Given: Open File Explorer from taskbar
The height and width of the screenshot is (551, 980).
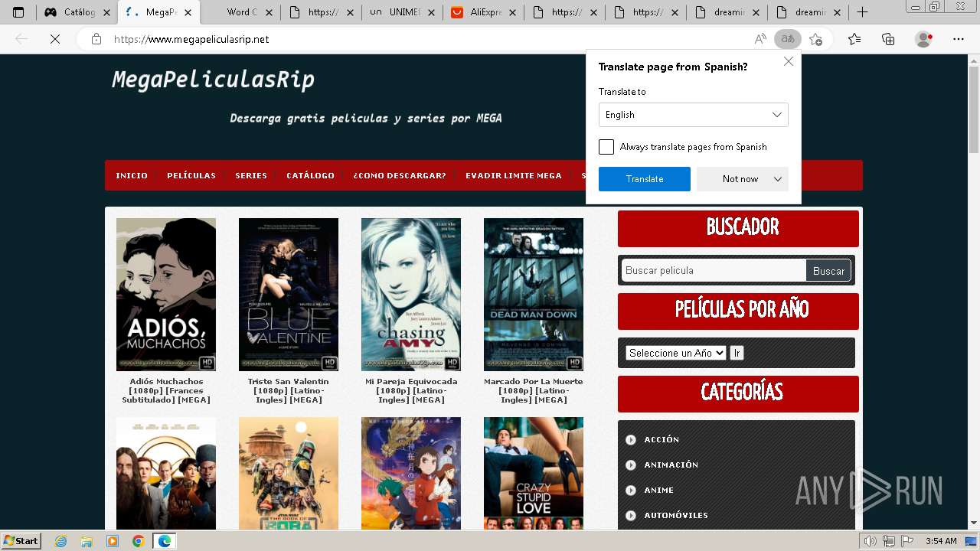Looking at the screenshot, I should click(87, 541).
